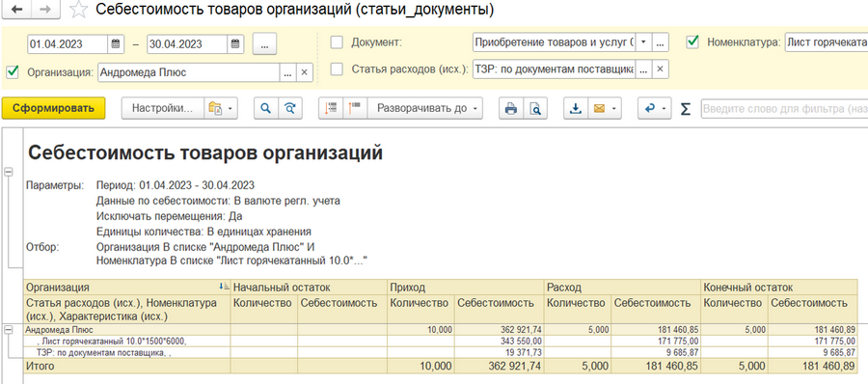
Task: Open print preview
Action: click(534, 109)
